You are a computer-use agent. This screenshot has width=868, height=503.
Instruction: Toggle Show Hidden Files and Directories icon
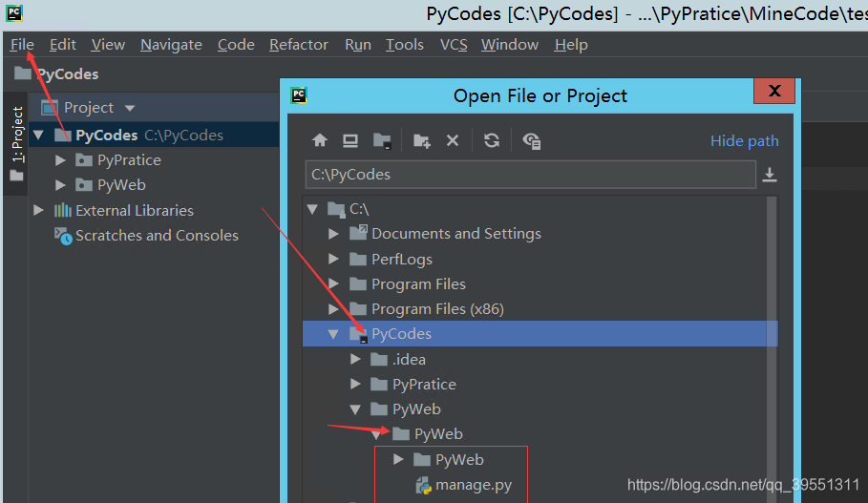click(532, 141)
